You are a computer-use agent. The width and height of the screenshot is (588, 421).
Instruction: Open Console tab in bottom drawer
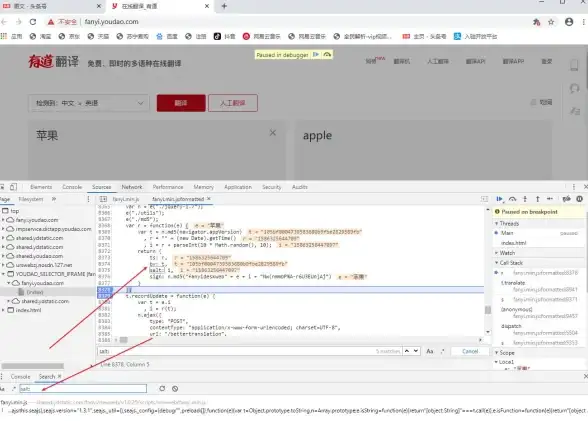20,376
